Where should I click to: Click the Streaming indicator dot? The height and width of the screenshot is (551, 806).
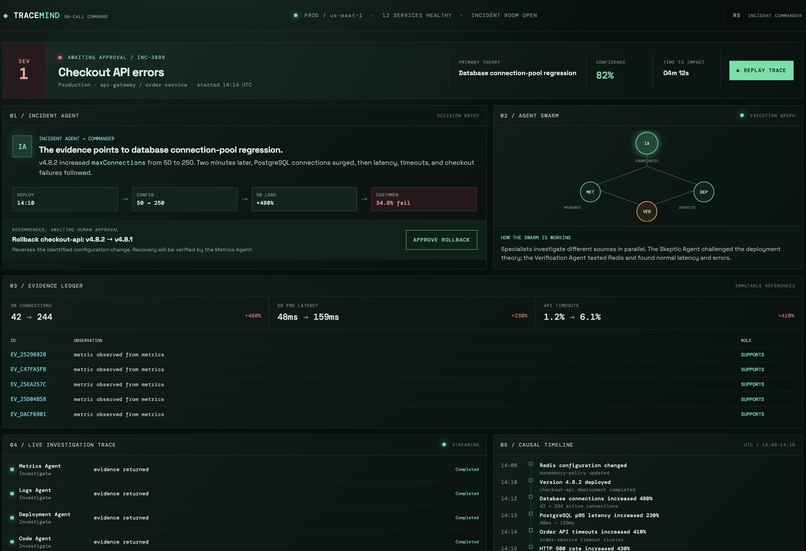(x=444, y=445)
